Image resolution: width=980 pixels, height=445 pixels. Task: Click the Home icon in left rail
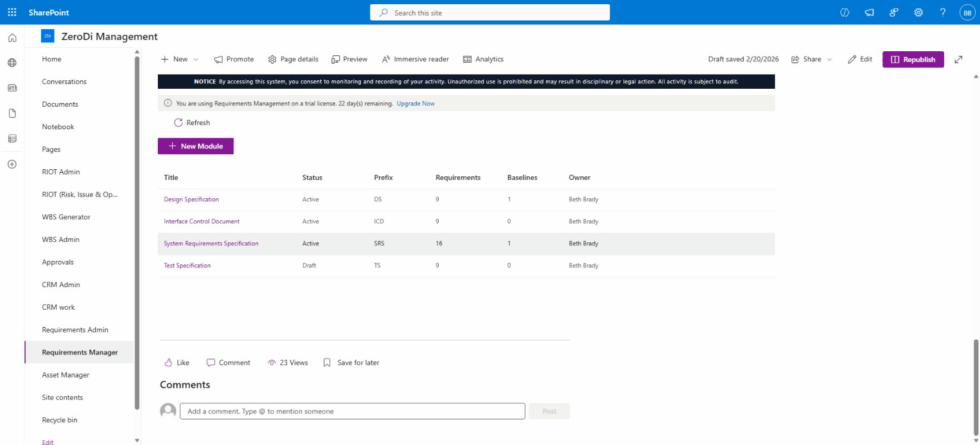12,38
